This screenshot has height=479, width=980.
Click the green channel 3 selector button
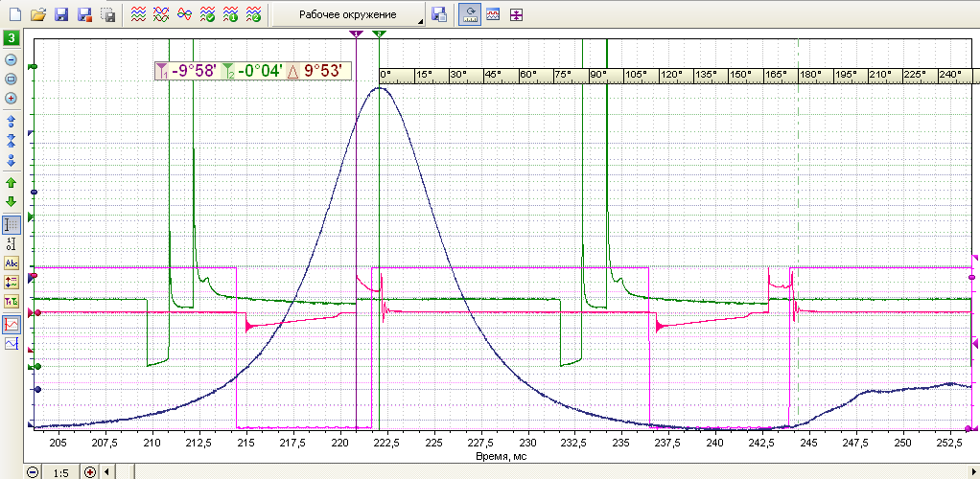pos(12,38)
